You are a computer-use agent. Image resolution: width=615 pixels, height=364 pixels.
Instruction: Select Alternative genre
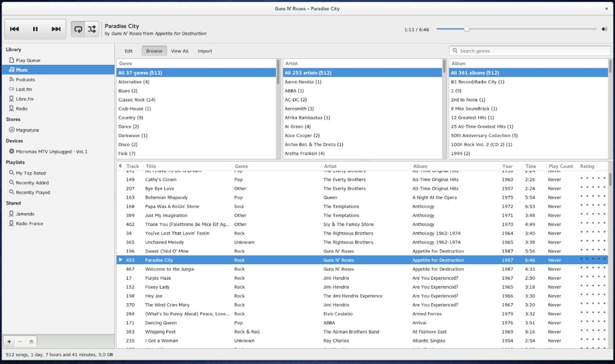(x=196, y=82)
